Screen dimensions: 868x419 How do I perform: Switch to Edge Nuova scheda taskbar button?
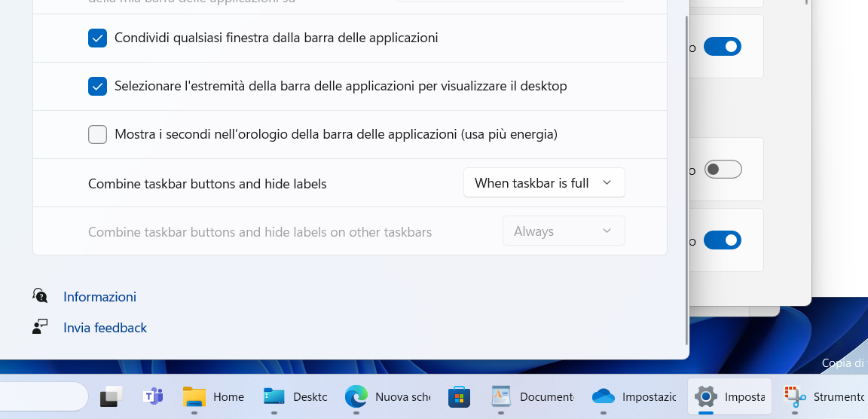[387, 397]
